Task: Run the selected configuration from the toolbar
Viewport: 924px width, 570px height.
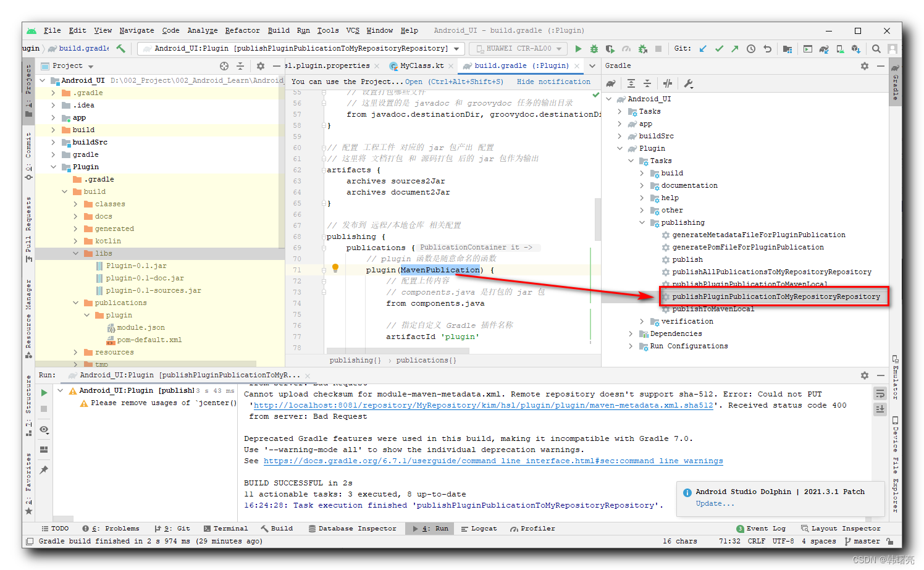Action: [x=578, y=49]
